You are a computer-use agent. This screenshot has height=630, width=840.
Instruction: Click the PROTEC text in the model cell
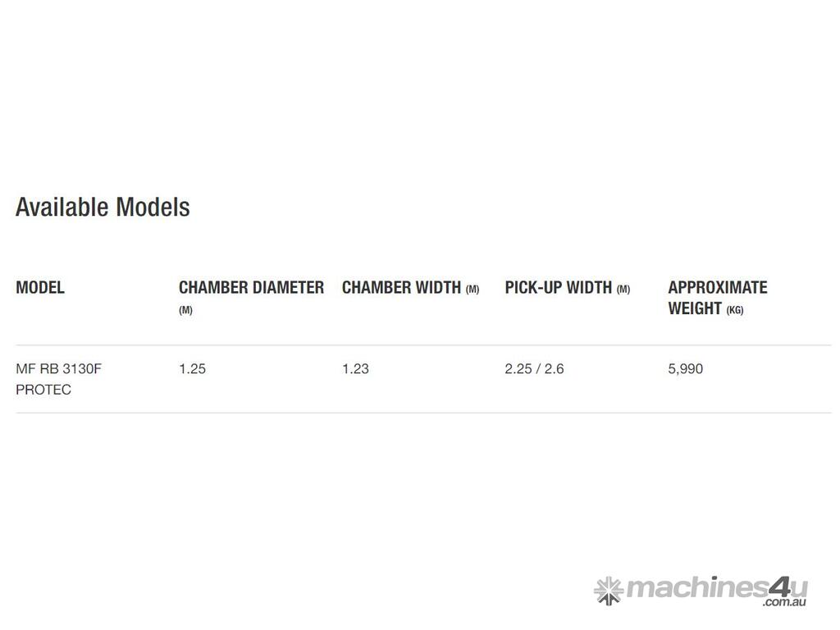[43, 390]
